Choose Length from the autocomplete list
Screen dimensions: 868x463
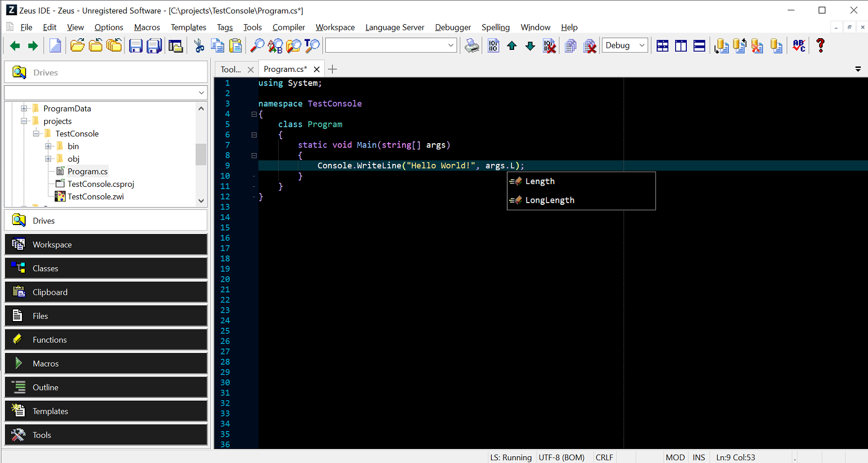click(581, 181)
